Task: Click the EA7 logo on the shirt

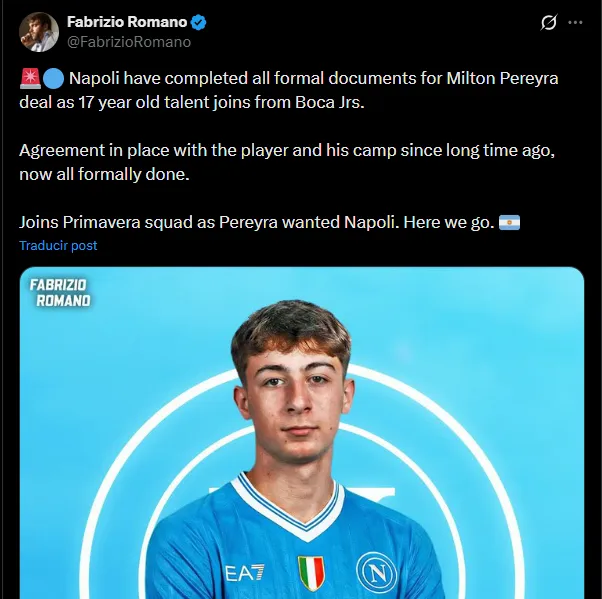Action: pyautogui.click(x=244, y=573)
